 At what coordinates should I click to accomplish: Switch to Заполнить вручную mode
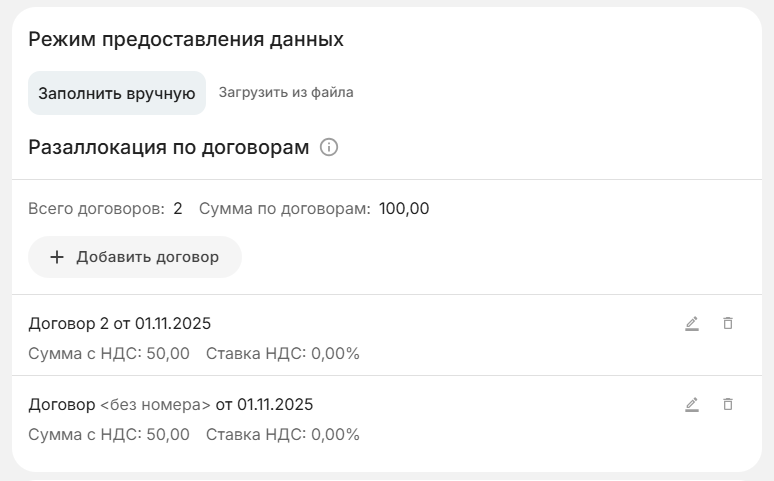(116, 93)
